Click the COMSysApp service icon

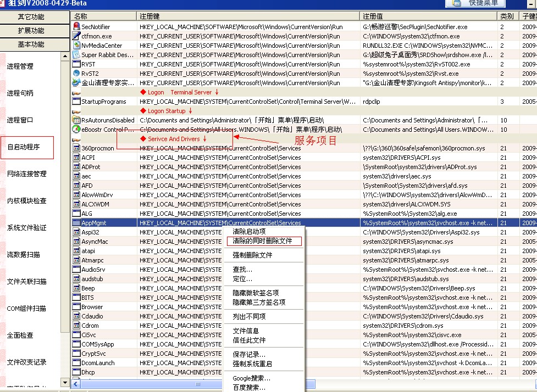click(76, 344)
